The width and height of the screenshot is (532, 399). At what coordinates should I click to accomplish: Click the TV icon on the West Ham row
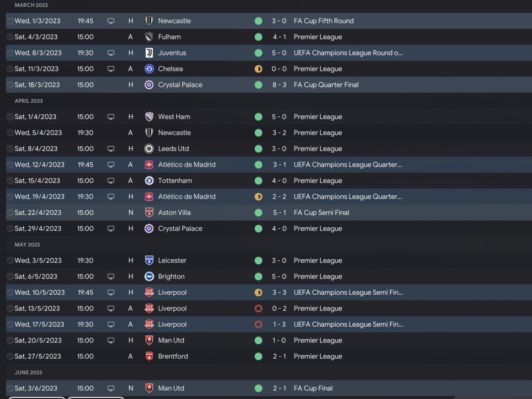[111, 117]
